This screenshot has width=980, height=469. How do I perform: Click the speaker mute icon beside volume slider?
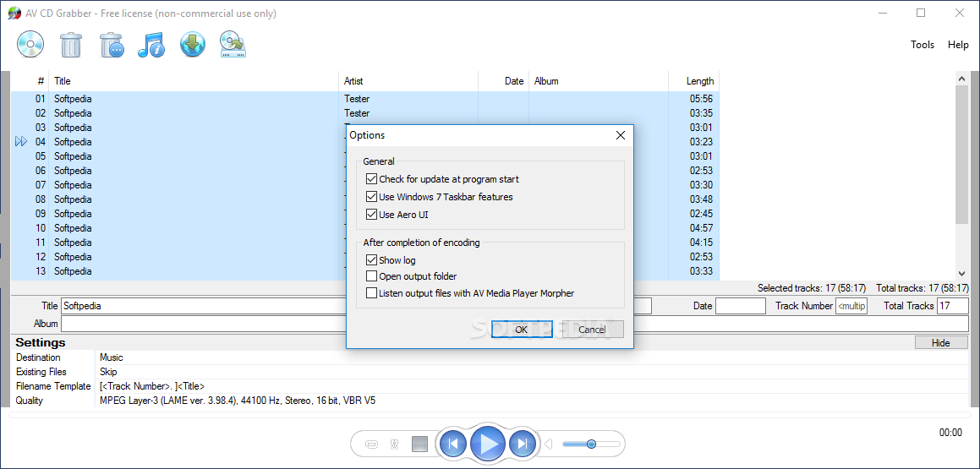(x=548, y=444)
